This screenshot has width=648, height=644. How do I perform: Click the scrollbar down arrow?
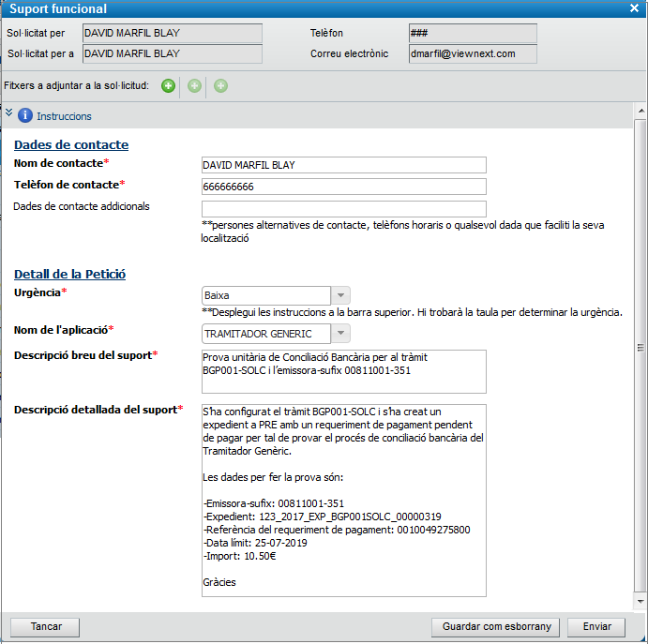pyautogui.click(x=641, y=602)
